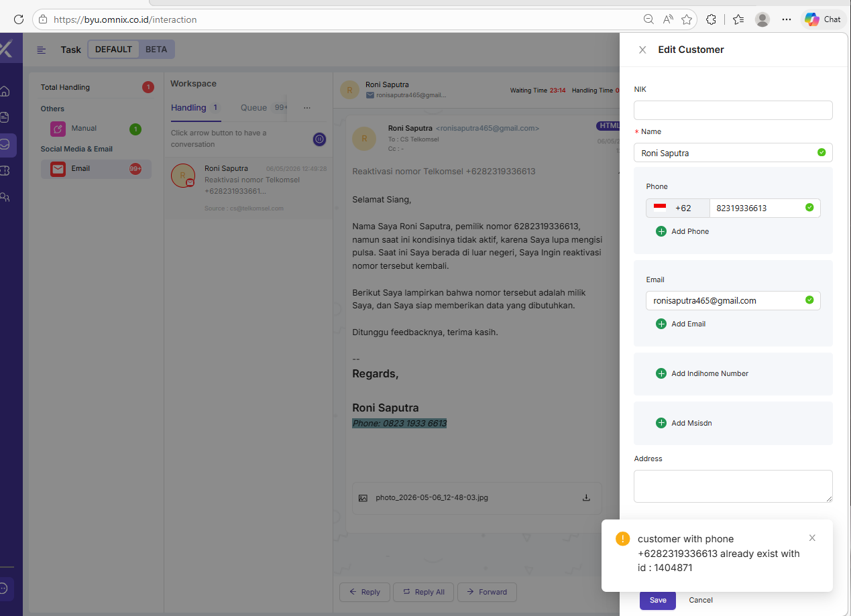The width and height of the screenshot is (851, 616).
Task: Click the warning icon in notification
Action: 623,539
